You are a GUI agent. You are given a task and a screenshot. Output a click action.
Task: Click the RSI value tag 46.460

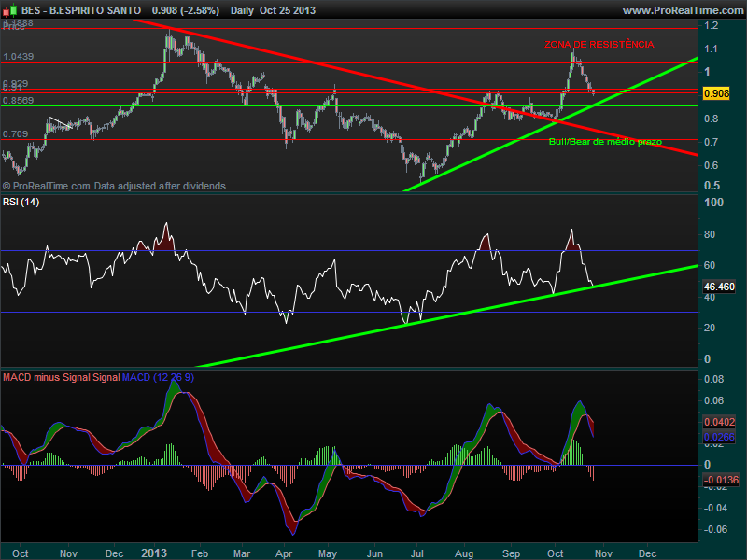tap(719, 287)
